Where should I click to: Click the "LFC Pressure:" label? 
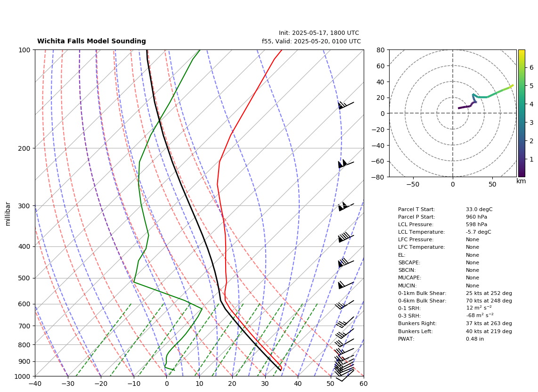(416, 240)
